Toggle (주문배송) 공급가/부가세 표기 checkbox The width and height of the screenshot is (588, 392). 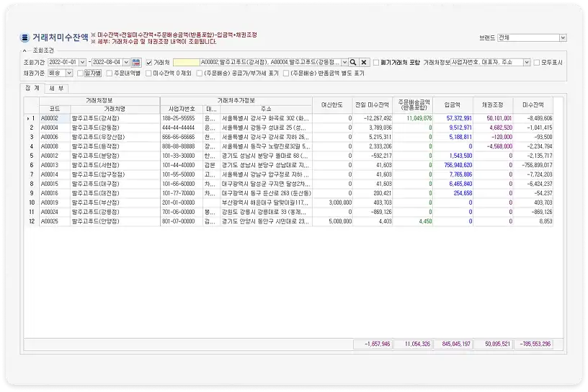tap(200, 73)
